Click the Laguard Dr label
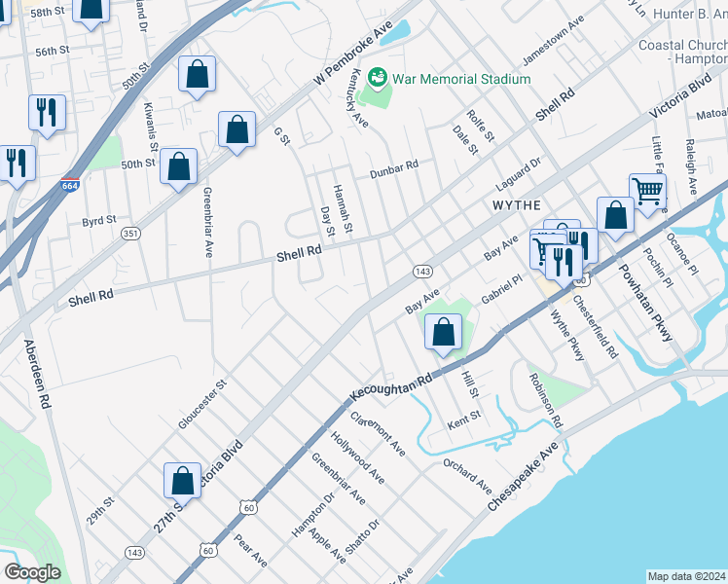 [518, 174]
